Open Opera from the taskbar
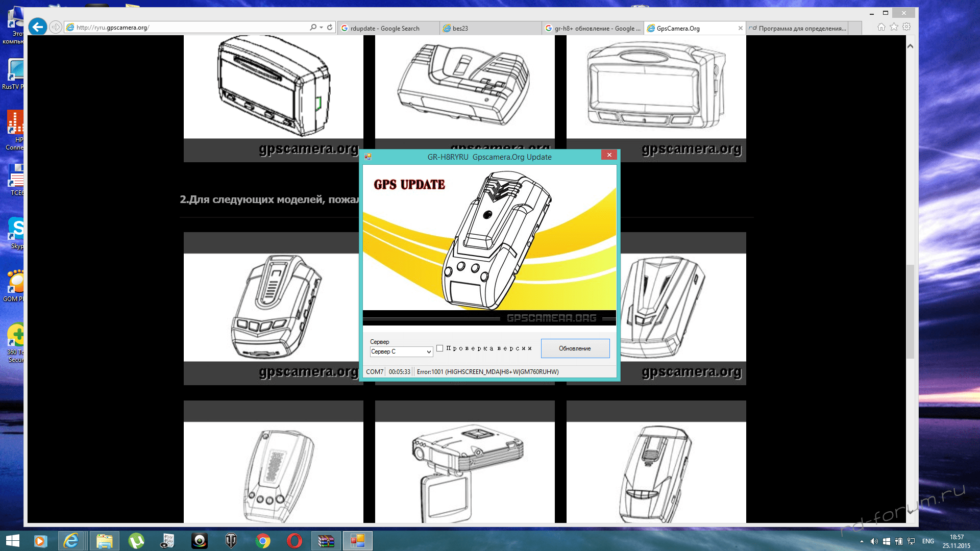Image resolution: width=980 pixels, height=551 pixels. point(295,541)
